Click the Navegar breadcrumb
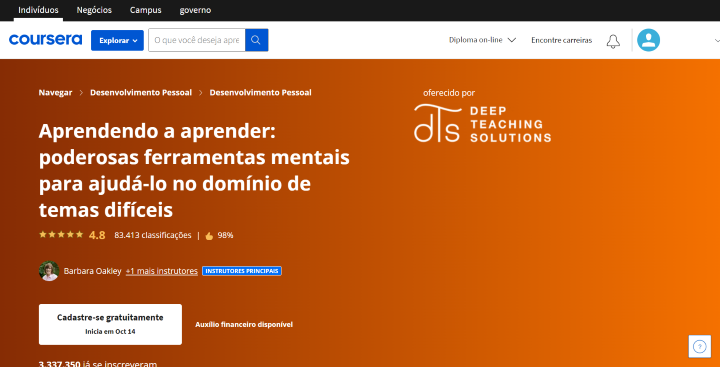This screenshot has height=367, width=720. click(x=55, y=92)
